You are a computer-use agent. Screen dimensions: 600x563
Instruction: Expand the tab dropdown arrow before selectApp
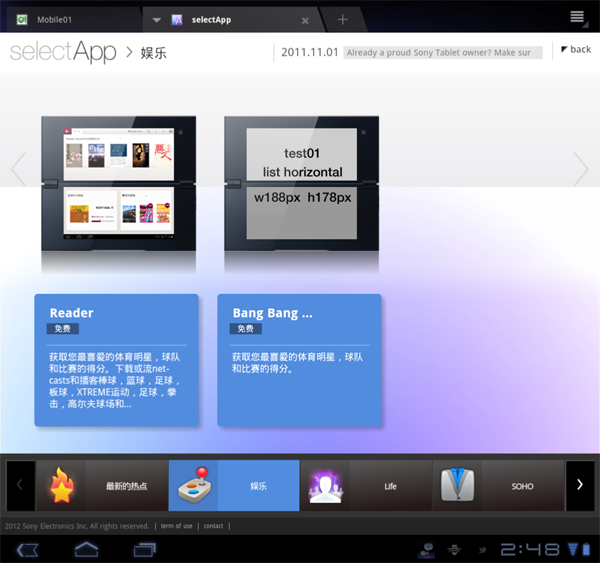[157, 20]
